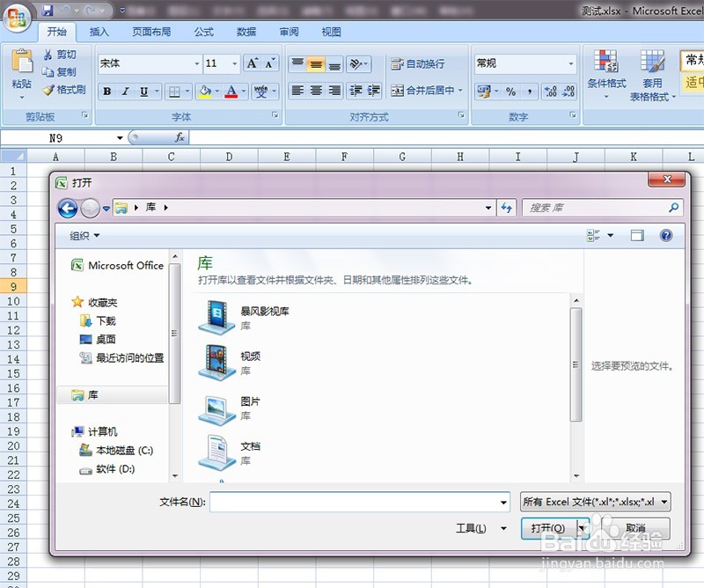Open the 宋体 font name dropdown
This screenshot has width=704, height=588.
click(x=196, y=63)
